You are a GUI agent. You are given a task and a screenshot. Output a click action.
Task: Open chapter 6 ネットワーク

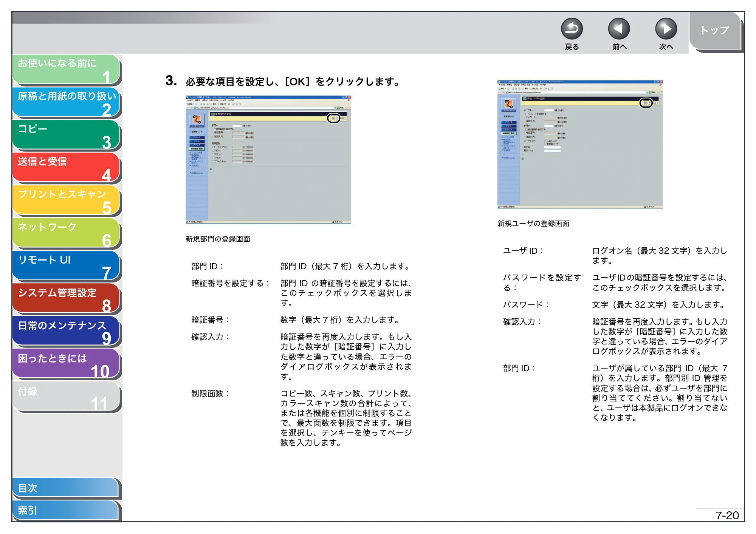(66, 233)
